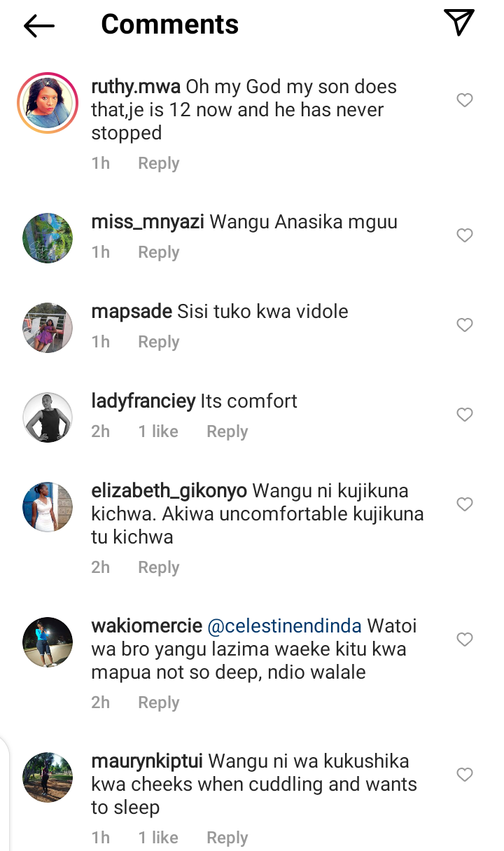
Task: Open direct share paper plane icon
Action: 460,23
